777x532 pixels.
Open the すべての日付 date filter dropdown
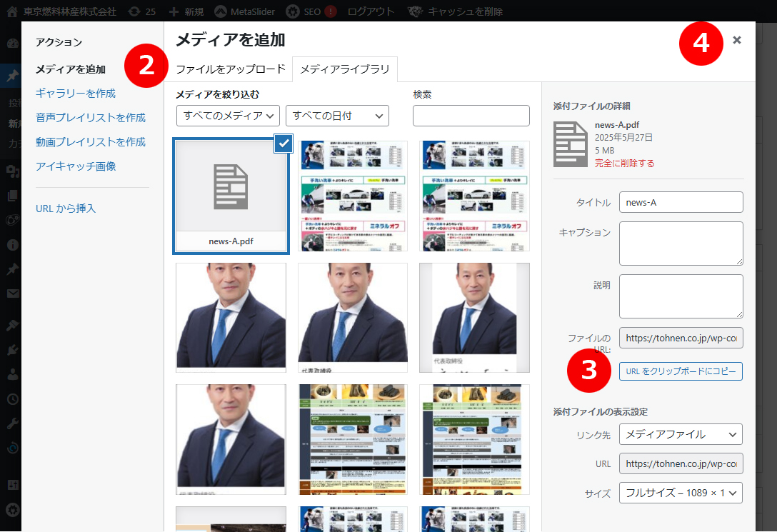click(x=338, y=116)
